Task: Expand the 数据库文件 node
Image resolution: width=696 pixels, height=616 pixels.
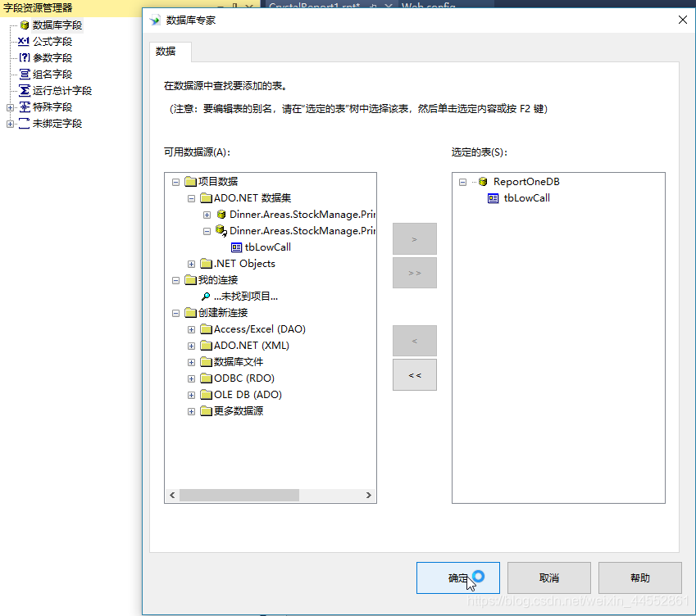Action: 191,362
